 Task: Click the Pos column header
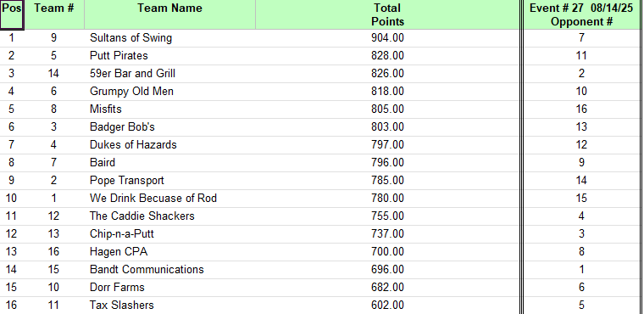coord(12,14)
